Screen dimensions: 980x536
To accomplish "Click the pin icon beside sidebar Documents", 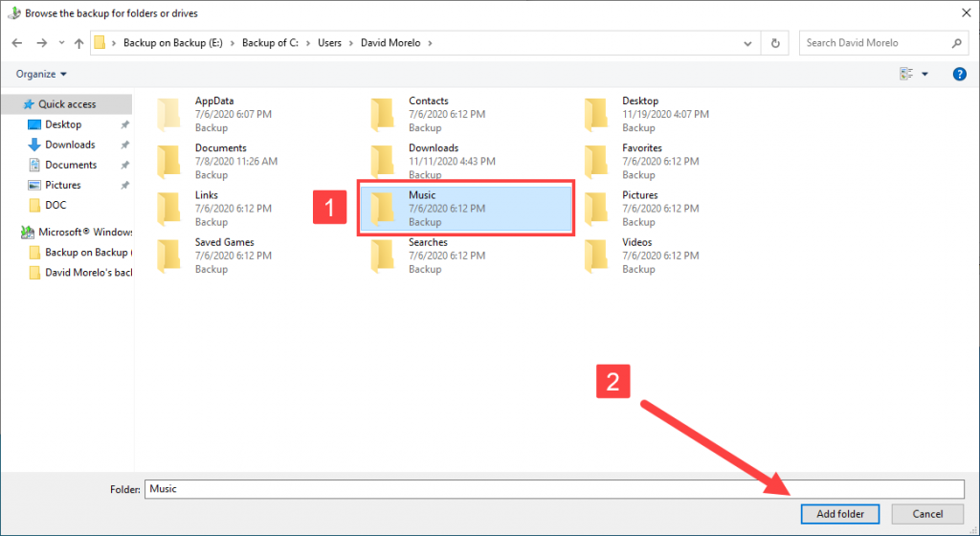I will [124, 165].
